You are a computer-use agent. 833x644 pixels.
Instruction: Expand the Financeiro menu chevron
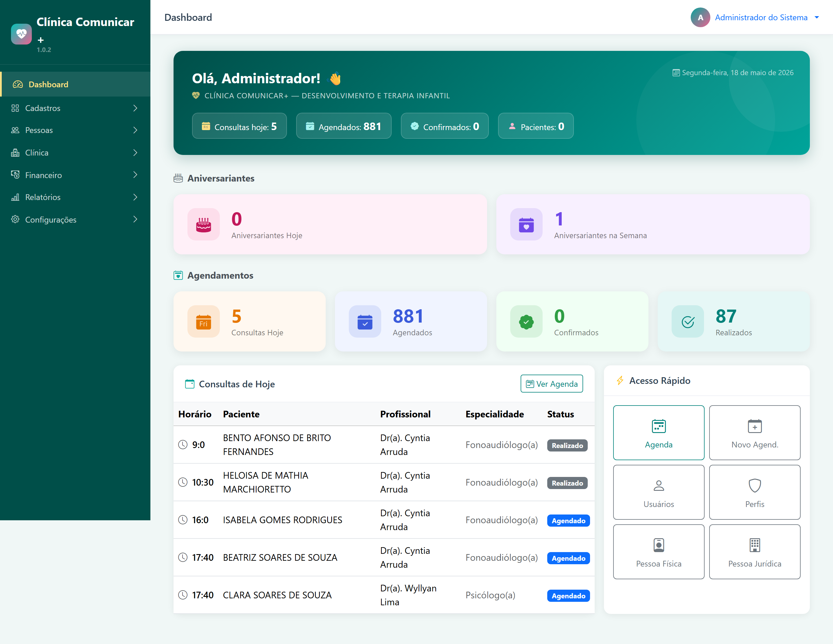pos(135,175)
